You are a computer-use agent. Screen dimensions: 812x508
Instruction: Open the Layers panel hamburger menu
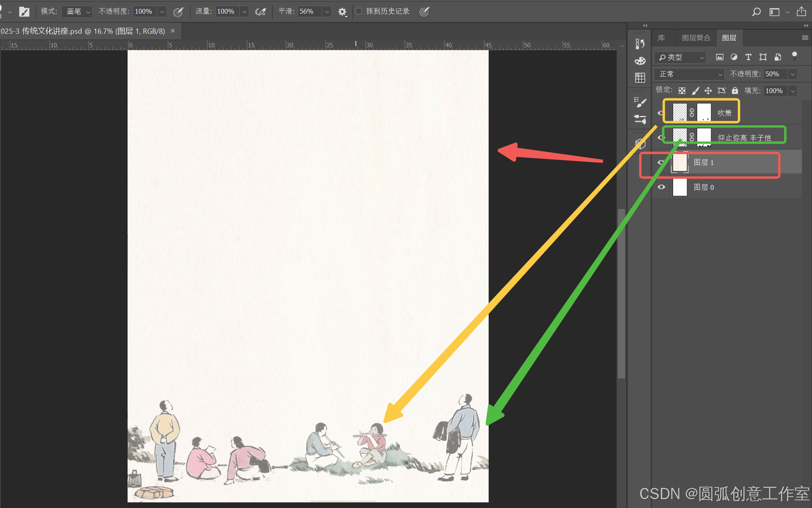805,38
